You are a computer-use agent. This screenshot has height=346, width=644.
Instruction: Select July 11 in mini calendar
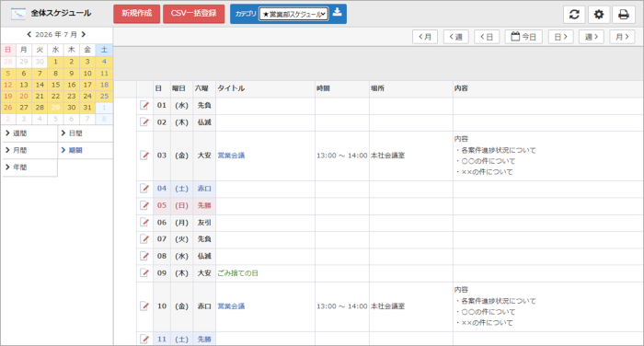[x=104, y=73]
